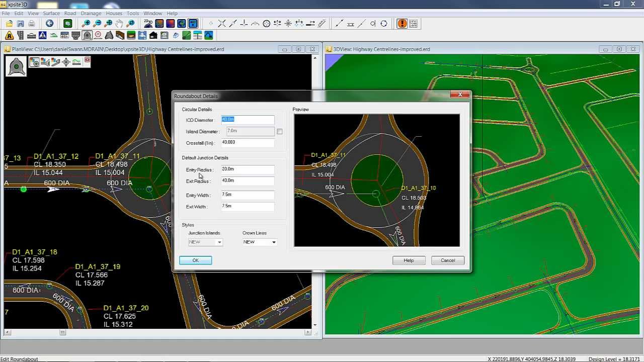Open the Tools menu

pos(133,13)
